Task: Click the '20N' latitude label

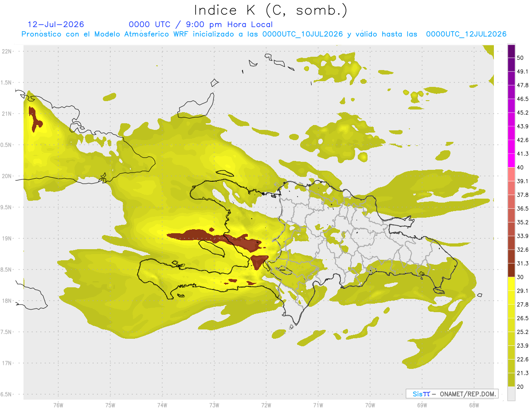Action: [7, 176]
